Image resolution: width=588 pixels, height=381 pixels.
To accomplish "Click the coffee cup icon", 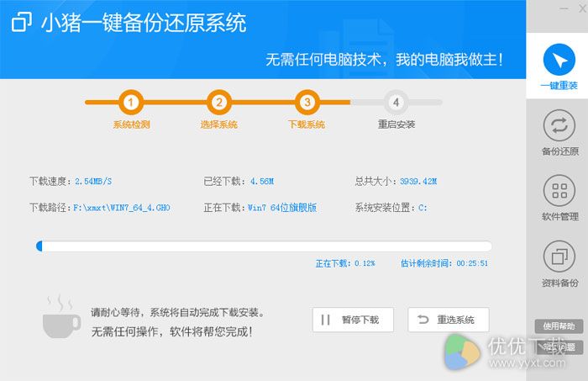I will tap(61, 316).
